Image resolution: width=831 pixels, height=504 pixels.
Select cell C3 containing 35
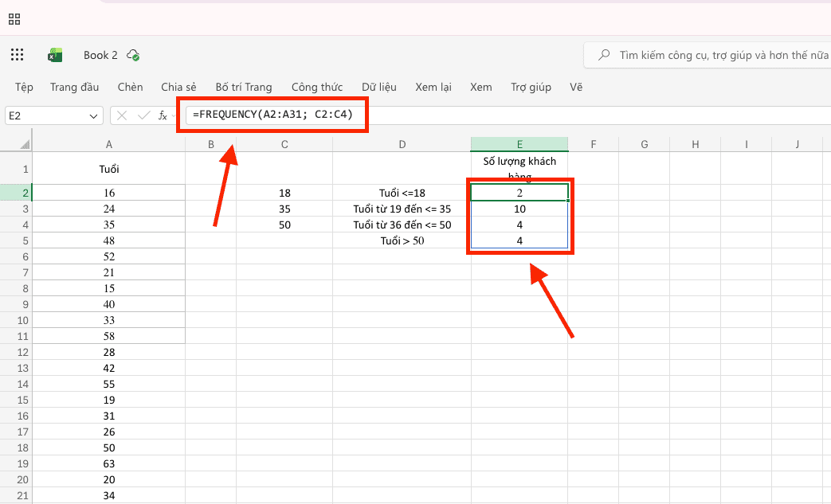(x=284, y=209)
